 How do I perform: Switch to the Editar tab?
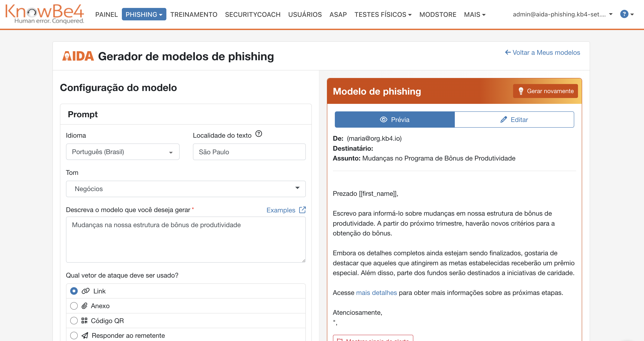coord(514,120)
